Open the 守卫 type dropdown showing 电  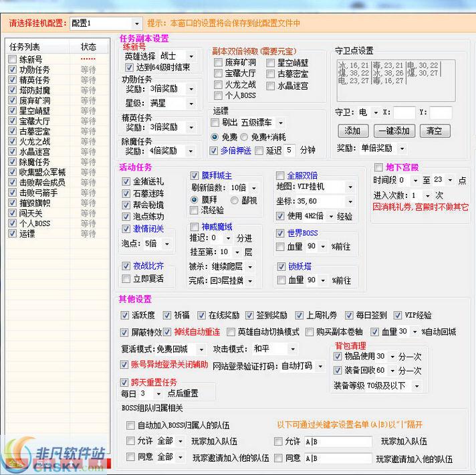click(368, 112)
